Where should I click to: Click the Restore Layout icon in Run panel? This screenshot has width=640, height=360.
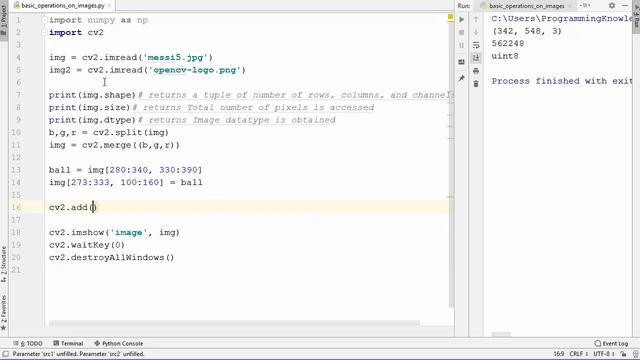[x=462, y=62]
